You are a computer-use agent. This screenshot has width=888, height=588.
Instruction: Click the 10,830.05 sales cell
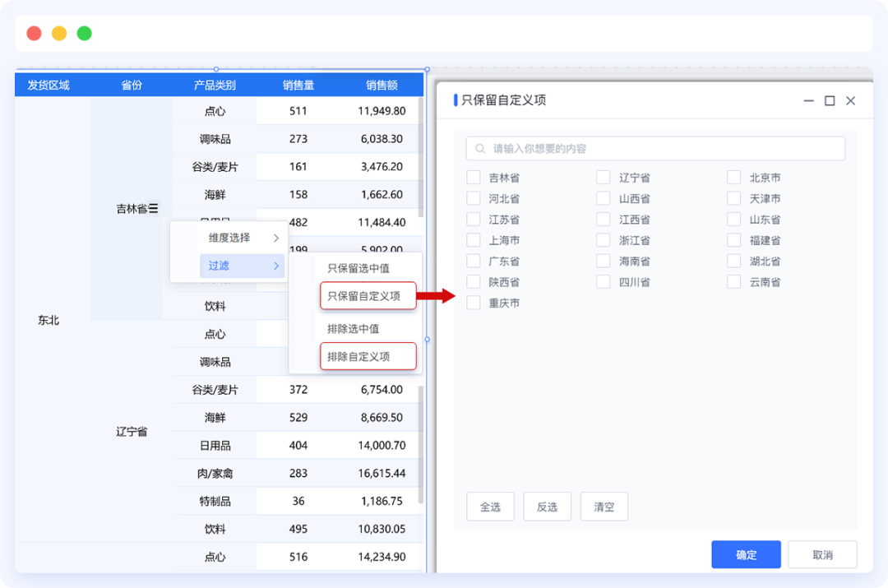pos(382,529)
